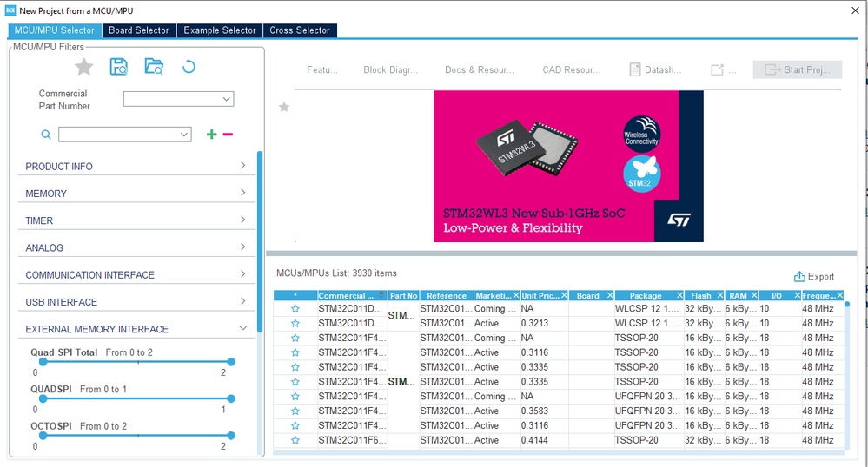Expand the MEMORY filter section
The image size is (868, 467).
tap(136, 194)
